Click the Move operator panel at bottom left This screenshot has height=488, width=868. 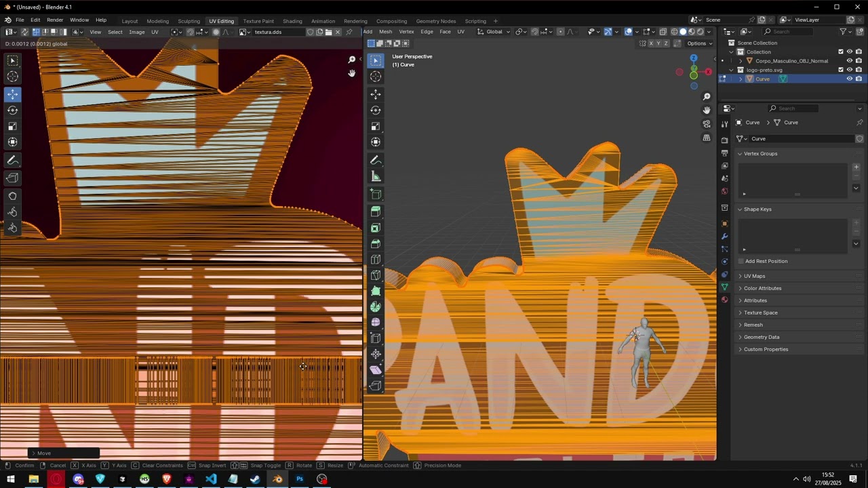[x=64, y=453]
